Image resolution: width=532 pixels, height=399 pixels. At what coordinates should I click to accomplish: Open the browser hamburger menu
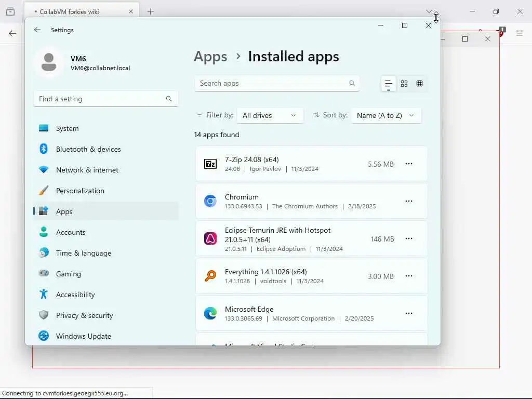click(520, 33)
